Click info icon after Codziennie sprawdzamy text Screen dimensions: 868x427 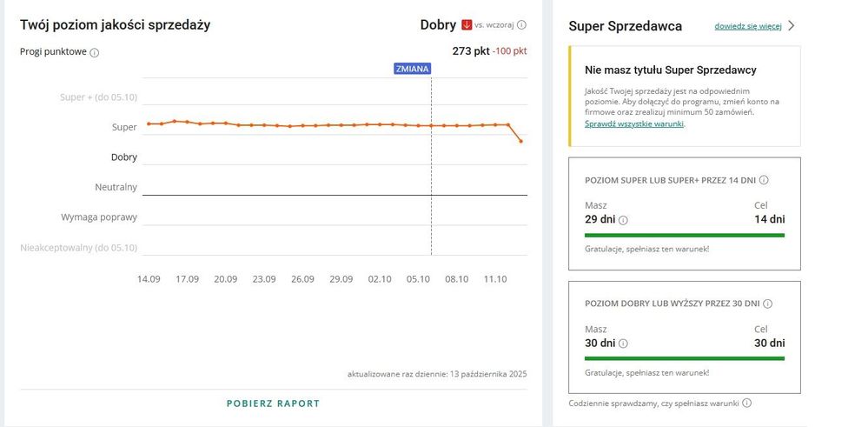[x=747, y=404]
